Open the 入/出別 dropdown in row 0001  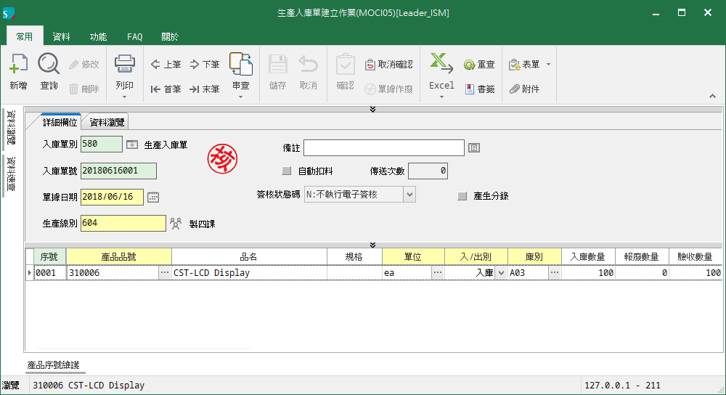coord(501,273)
